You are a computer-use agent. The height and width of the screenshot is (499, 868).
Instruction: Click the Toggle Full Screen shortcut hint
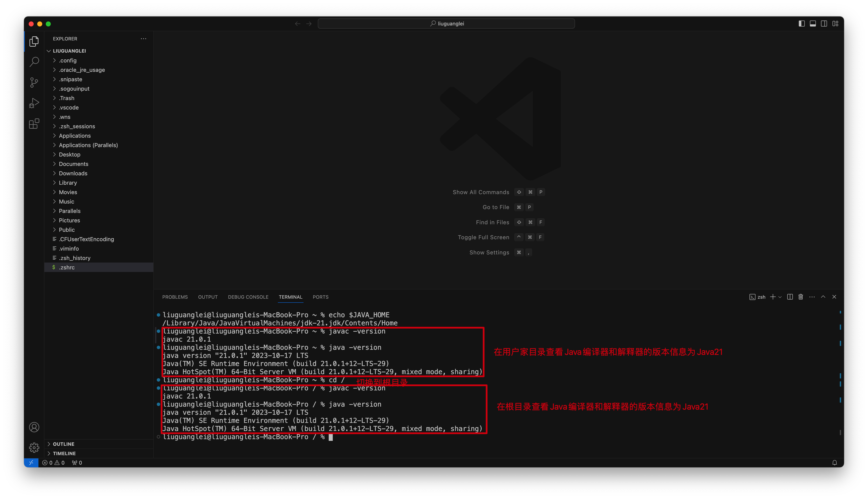pos(501,237)
